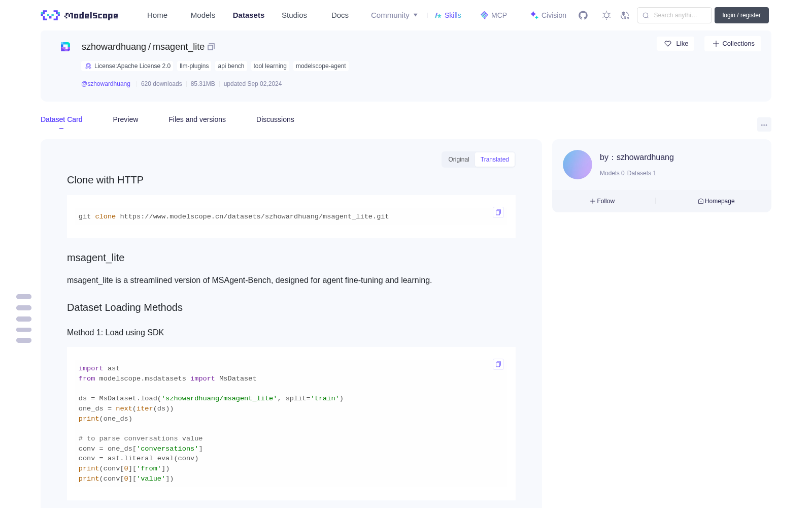
Task: Select Datasets in the navbar
Action: pyautogui.click(x=249, y=15)
